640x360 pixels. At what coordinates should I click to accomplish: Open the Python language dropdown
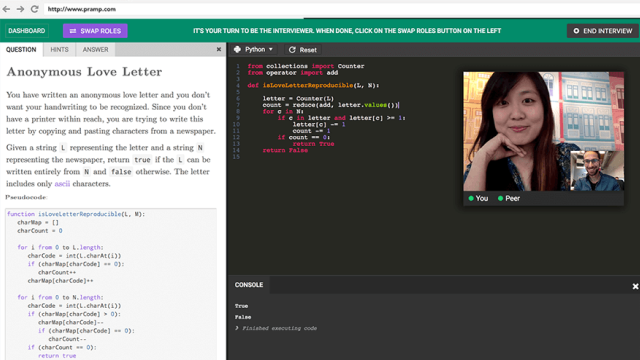[x=253, y=49]
